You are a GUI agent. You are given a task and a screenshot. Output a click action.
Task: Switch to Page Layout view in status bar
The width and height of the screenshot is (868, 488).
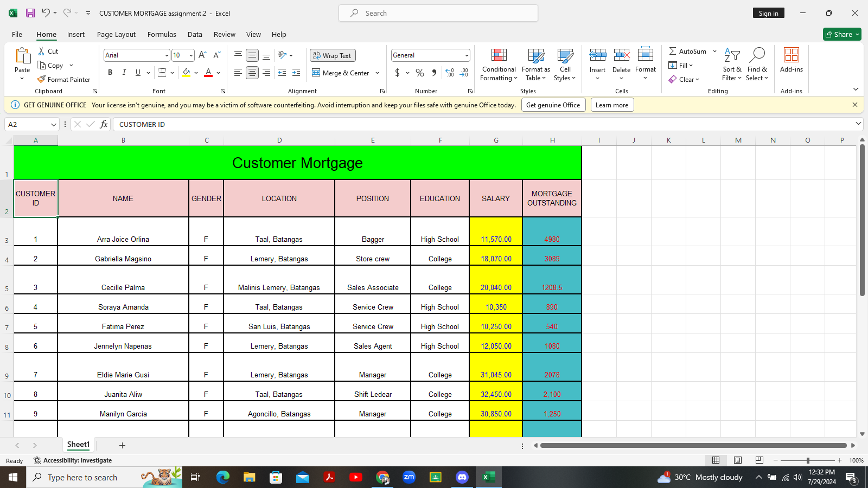pyautogui.click(x=738, y=460)
